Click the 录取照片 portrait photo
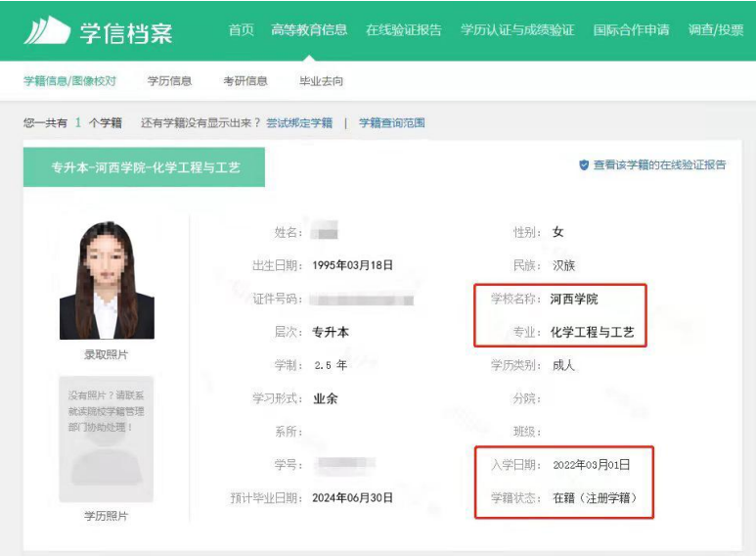The image size is (756, 556). point(107,280)
